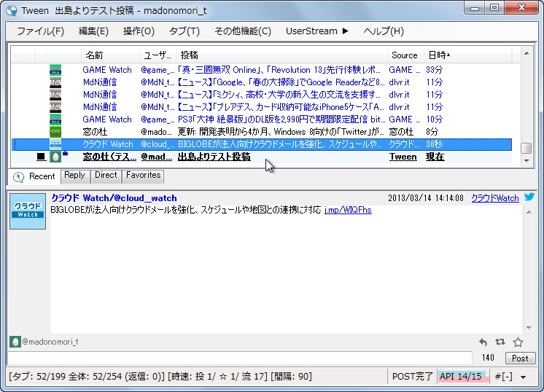Toggle the UserStream ▶ menu item
This screenshot has height=392, width=544.
point(316,31)
